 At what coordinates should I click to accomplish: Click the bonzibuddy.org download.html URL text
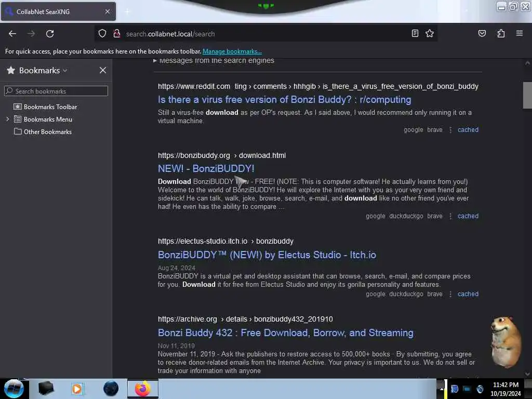[x=221, y=155]
